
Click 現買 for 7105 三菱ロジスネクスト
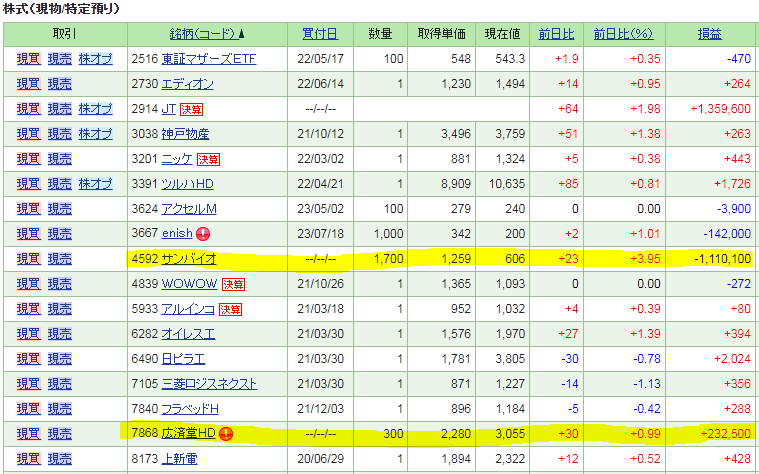(29, 384)
